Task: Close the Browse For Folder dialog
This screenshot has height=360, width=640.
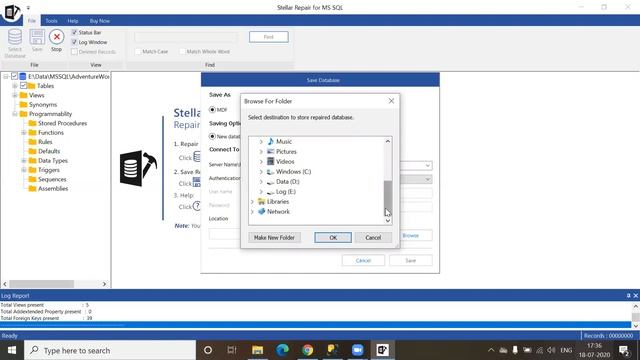Action: [x=391, y=101]
